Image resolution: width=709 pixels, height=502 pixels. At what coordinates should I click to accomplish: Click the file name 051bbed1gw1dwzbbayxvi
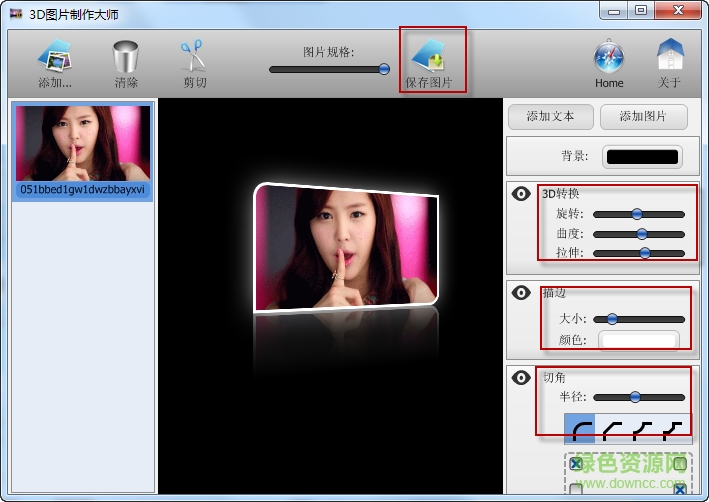click(x=83, y=189)
